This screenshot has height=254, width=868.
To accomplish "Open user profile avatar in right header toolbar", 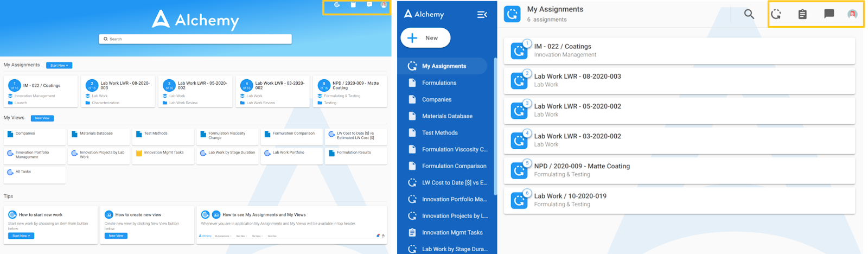I will (x=853, y=14).
